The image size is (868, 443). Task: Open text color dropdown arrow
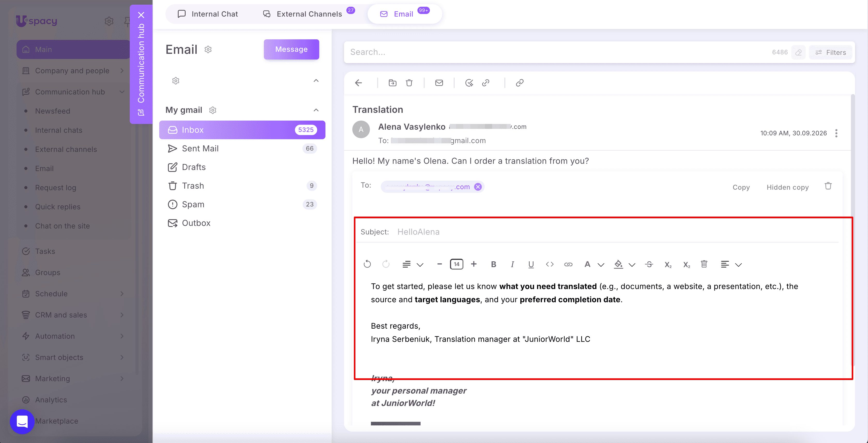pos(601,265)
